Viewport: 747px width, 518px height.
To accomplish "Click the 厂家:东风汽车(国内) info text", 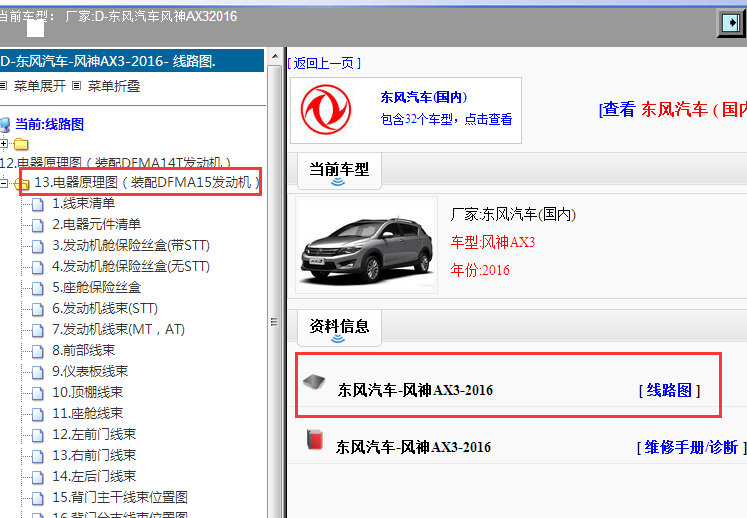I will click(513, 214).
